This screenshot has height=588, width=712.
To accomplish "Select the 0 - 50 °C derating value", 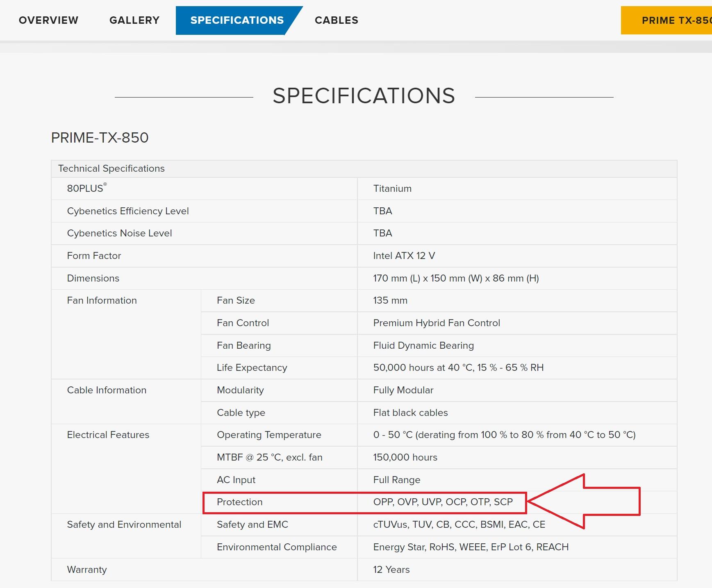I will [x=504, y=435].
